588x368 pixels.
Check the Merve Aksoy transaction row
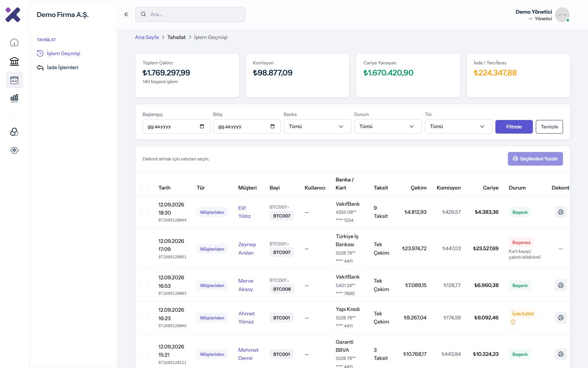(x=144, y=285)
